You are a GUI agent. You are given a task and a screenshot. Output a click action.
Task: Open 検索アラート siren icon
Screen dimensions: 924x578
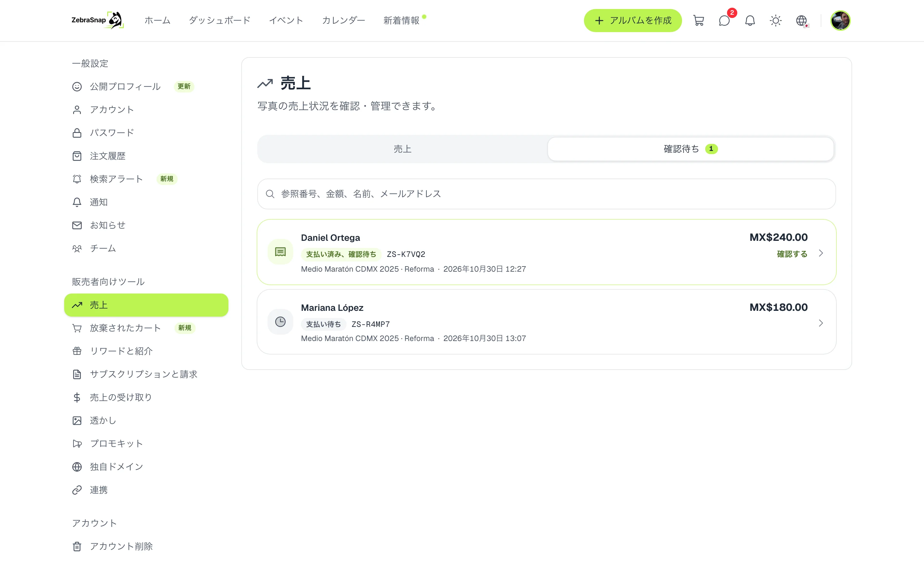[77, 179]
